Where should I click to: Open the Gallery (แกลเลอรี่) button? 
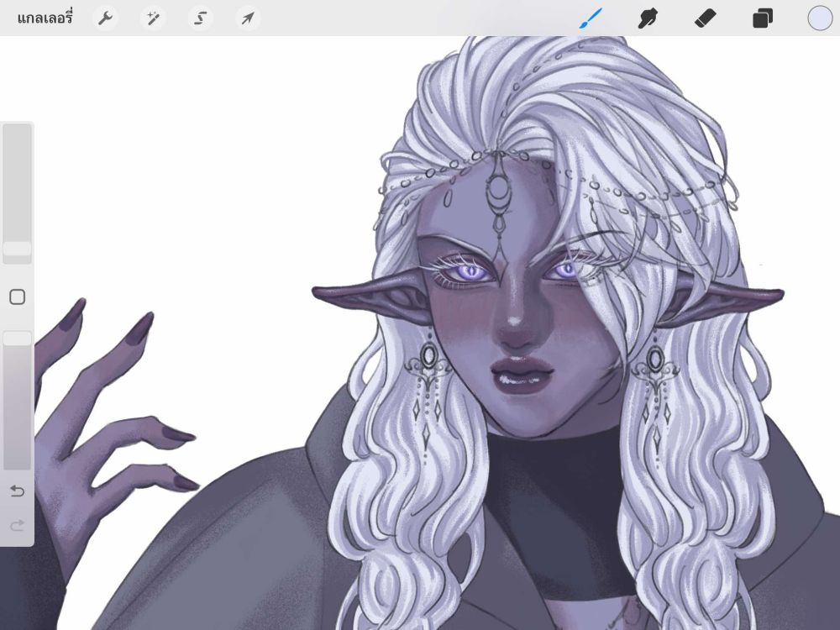click(45, 18)
